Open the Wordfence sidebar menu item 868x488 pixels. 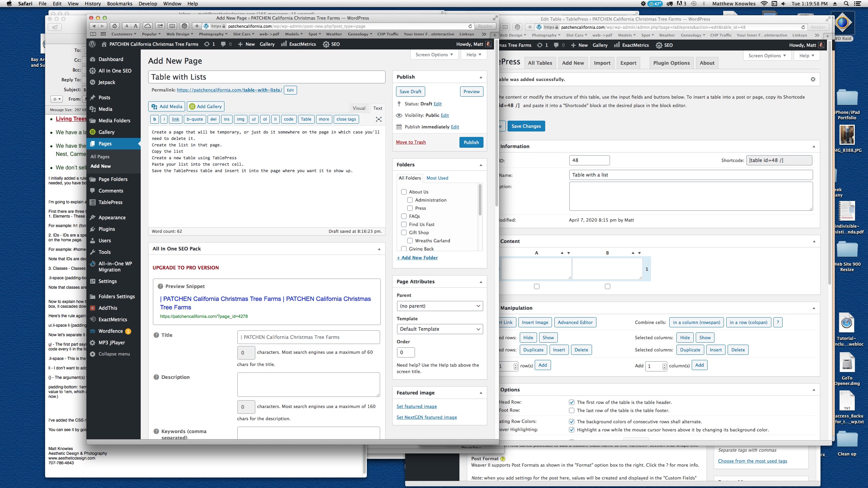[111, 331]
